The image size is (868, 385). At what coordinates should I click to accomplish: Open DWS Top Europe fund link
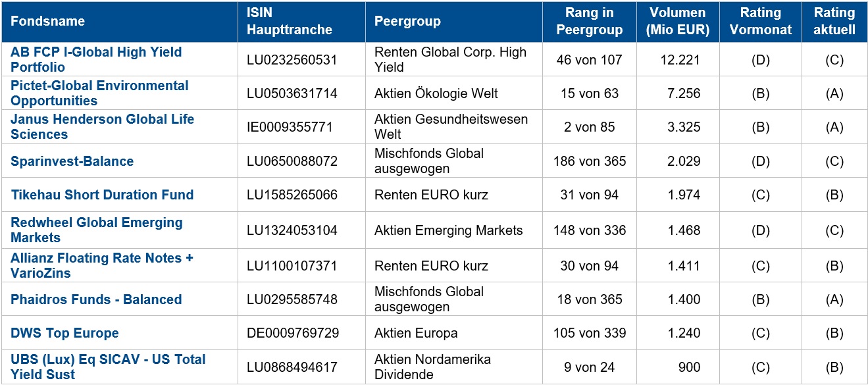click(64, 333)
